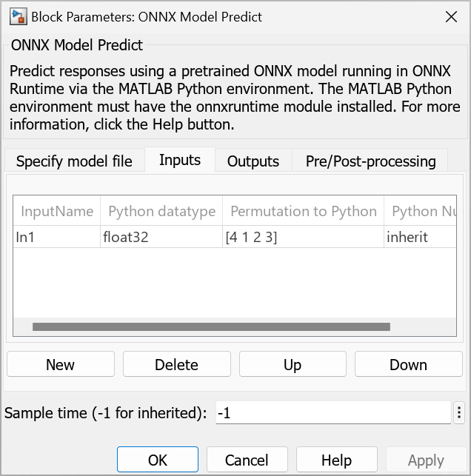Confirm with the OK button

[x=158, y=460]
